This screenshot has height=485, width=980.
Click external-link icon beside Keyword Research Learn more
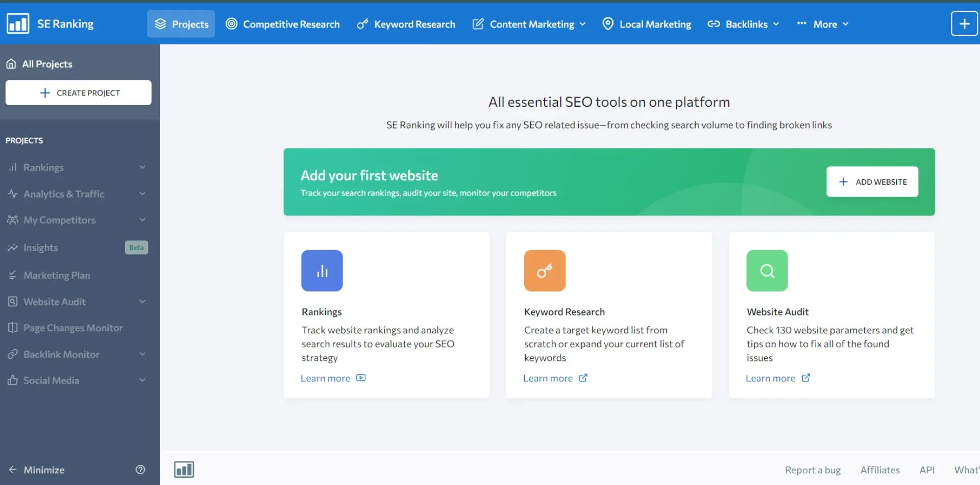pyautogui.click(x=583, y=378)
